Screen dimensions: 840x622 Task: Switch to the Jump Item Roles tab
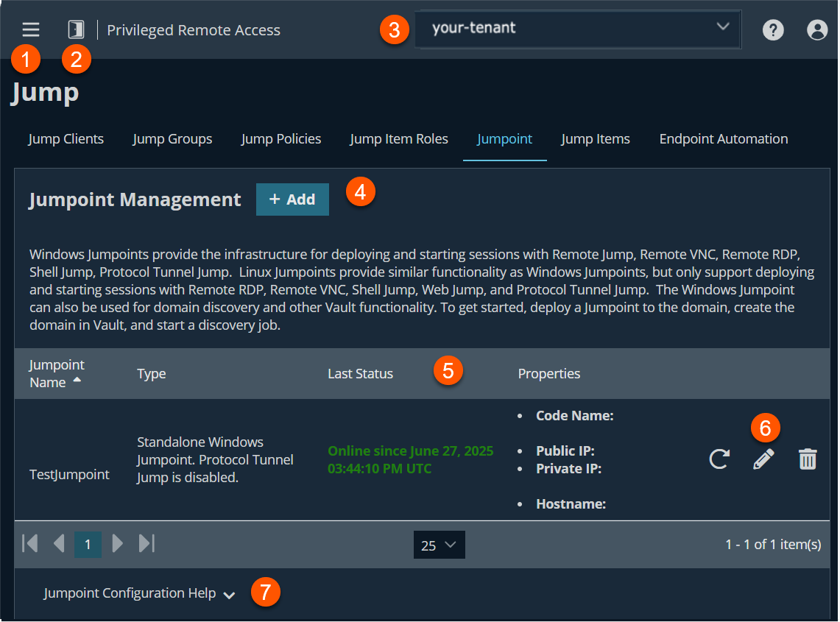tap(399, 139)
